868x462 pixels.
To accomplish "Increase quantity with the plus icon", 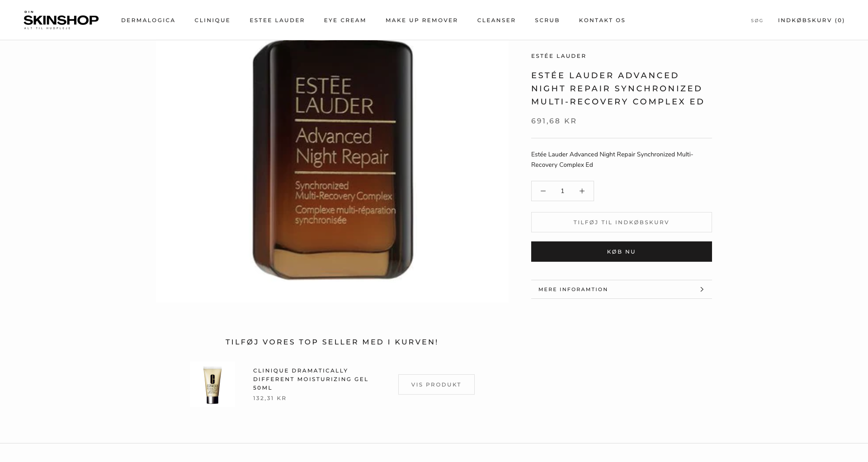I will (582, 191).
